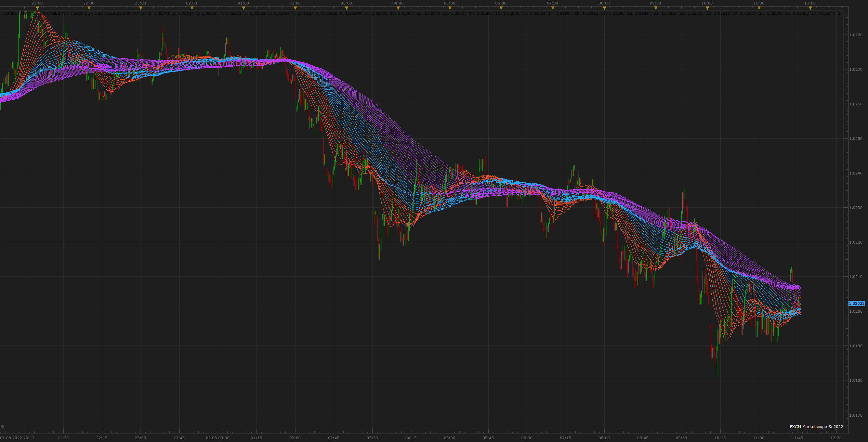The width and height of the screenshot is (868, 442).
Task: Click the orange marker at 06:00
Action: pyautogui.click(x=501, y=8)
